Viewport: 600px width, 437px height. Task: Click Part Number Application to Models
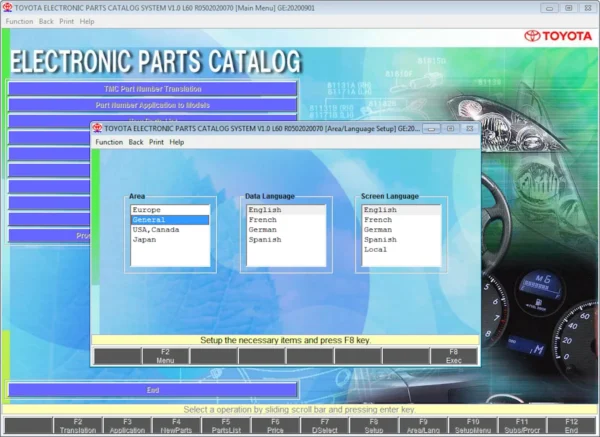(x=153, y=104)
